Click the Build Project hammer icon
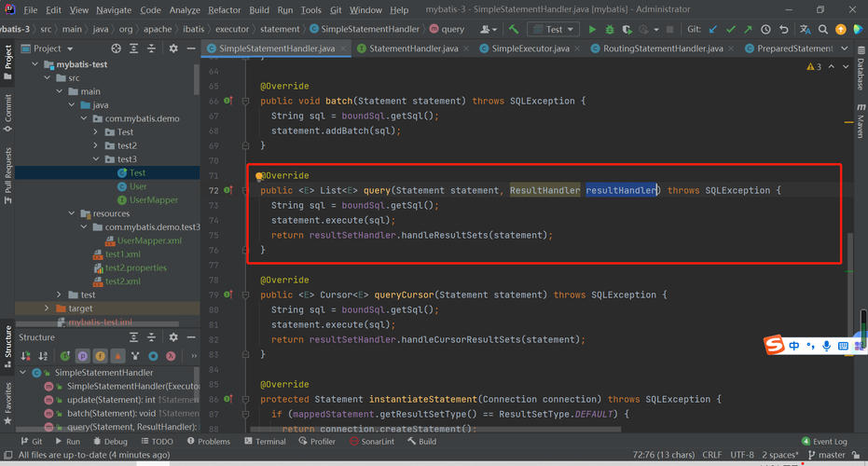Image resolution: width=868 pixels, height=466 pixels. point(514,29)
